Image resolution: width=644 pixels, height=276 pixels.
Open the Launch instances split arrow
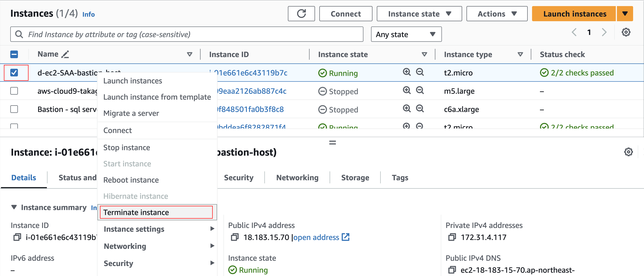625,14
